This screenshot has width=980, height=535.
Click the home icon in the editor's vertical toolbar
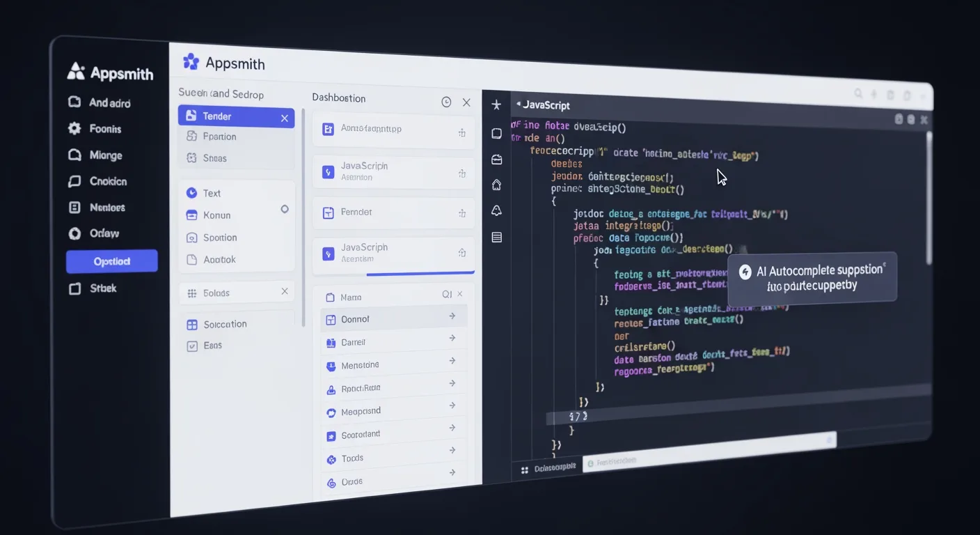tap(496, 185)
